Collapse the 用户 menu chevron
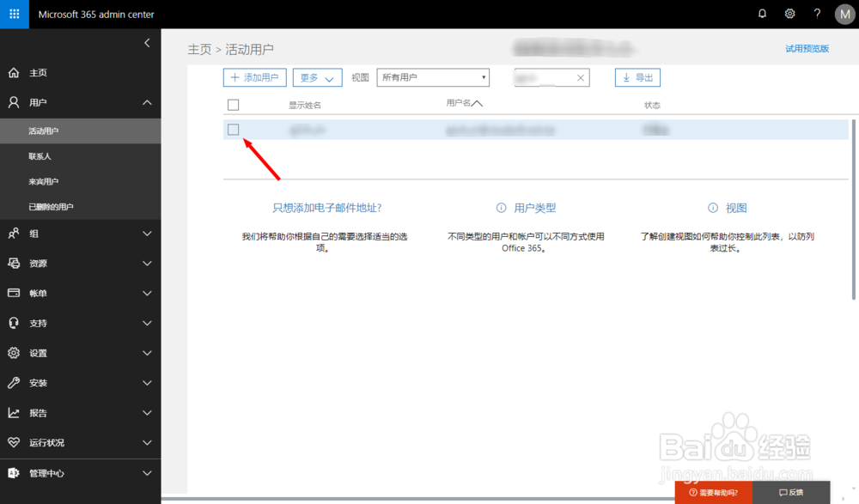The width and height of the screenshot is (859, 504). tap(147, 102)
